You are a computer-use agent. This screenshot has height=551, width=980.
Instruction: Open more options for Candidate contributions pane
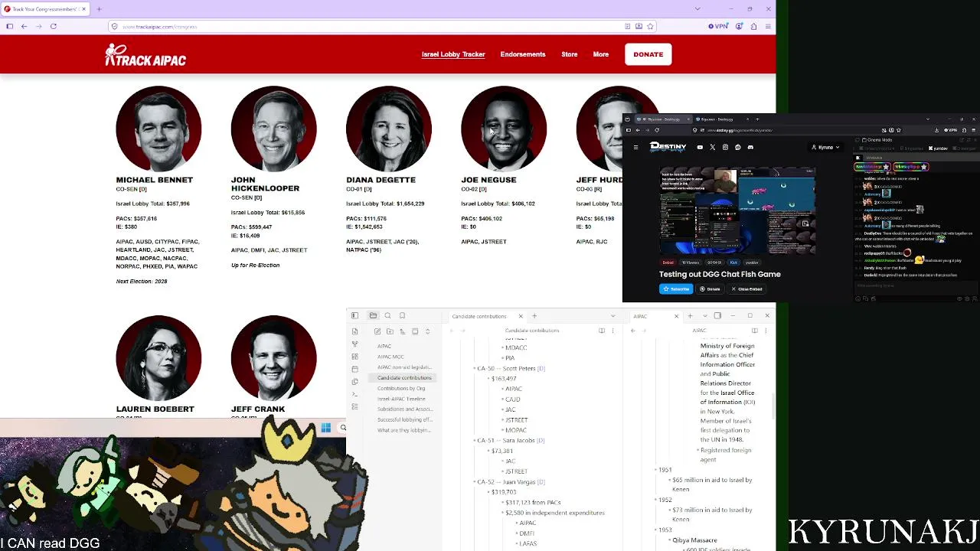612,331
